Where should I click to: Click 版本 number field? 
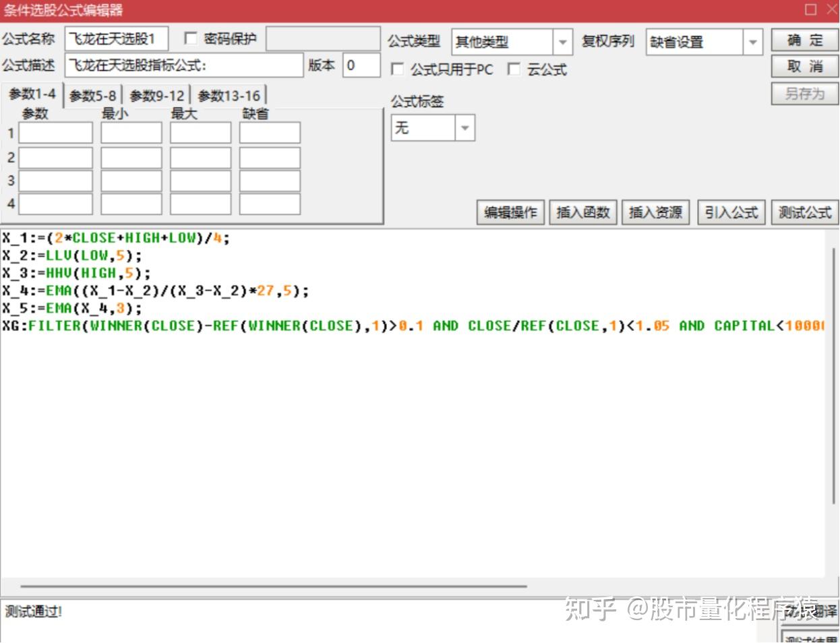361,65
